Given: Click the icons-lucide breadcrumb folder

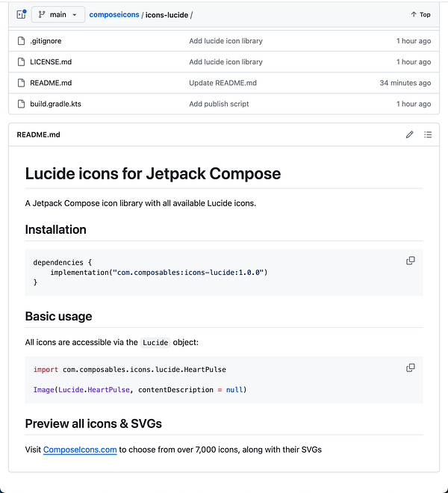Looking at the screenshot, I should [x=167, y=14].
